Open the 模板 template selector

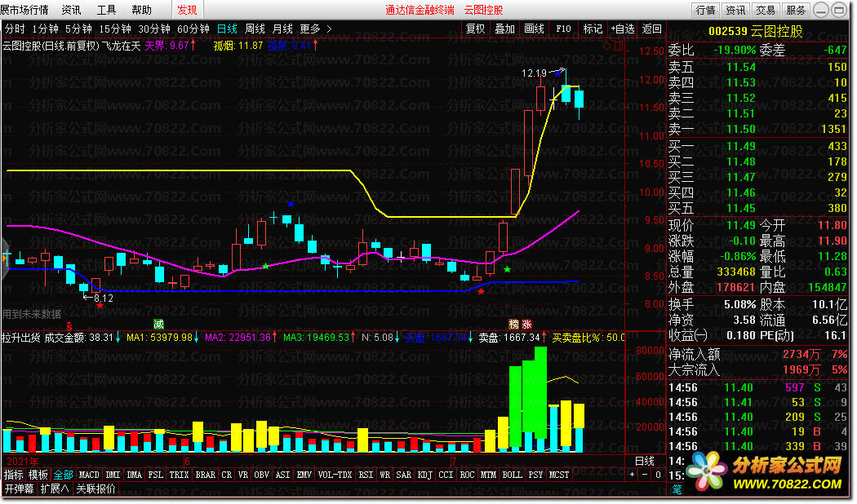[x=38, y=475]
